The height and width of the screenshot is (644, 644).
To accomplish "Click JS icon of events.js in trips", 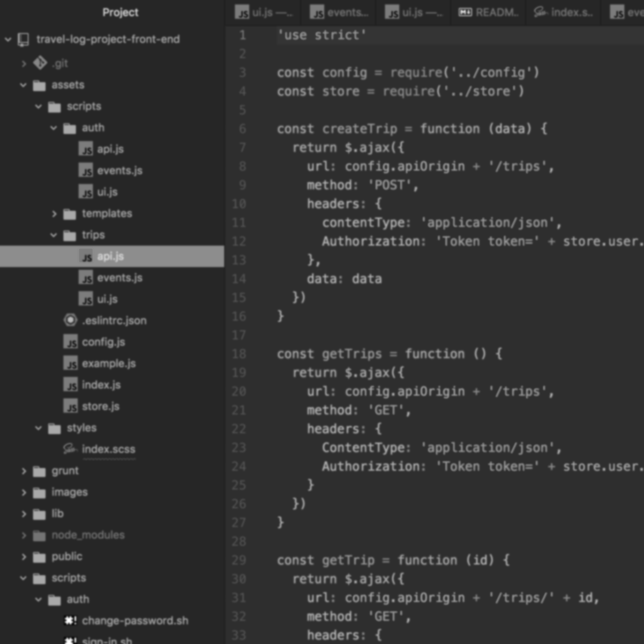I will click(86, 278).
